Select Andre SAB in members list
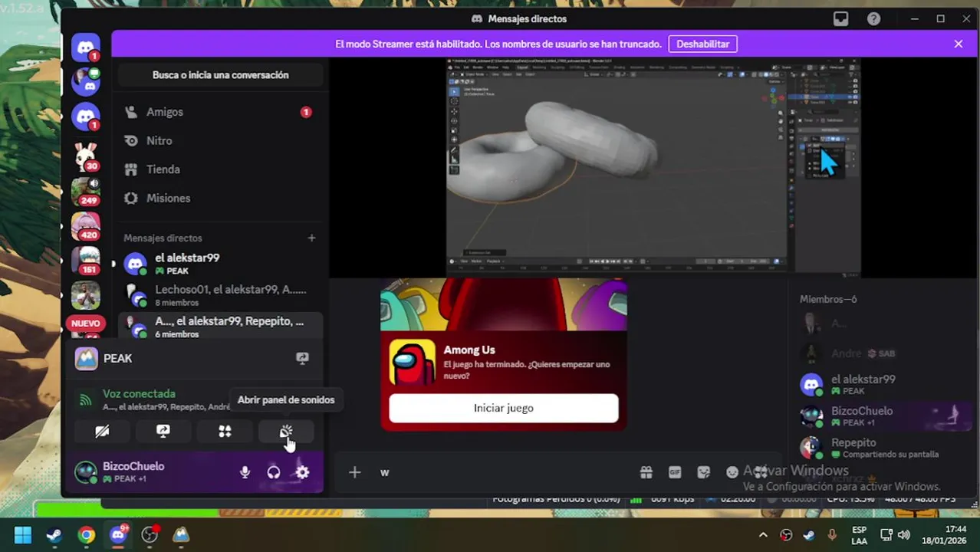This screenshot has height=552, width=980. click(883, 353)
